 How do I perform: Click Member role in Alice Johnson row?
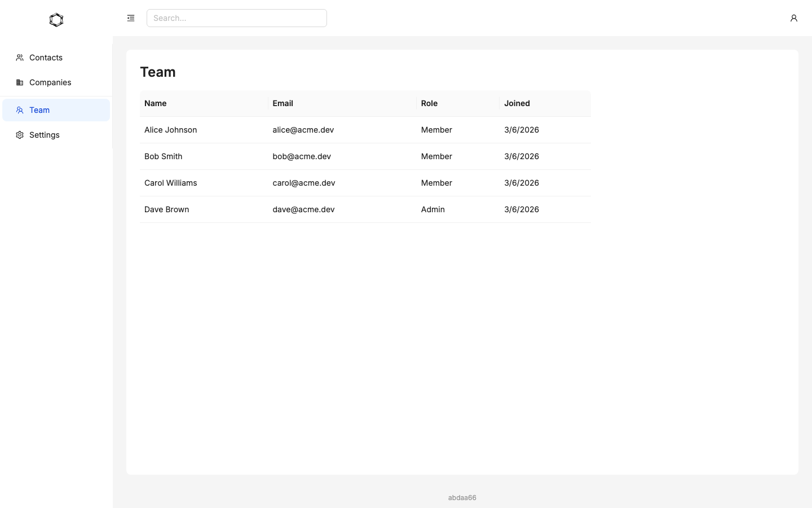[436, 130]
